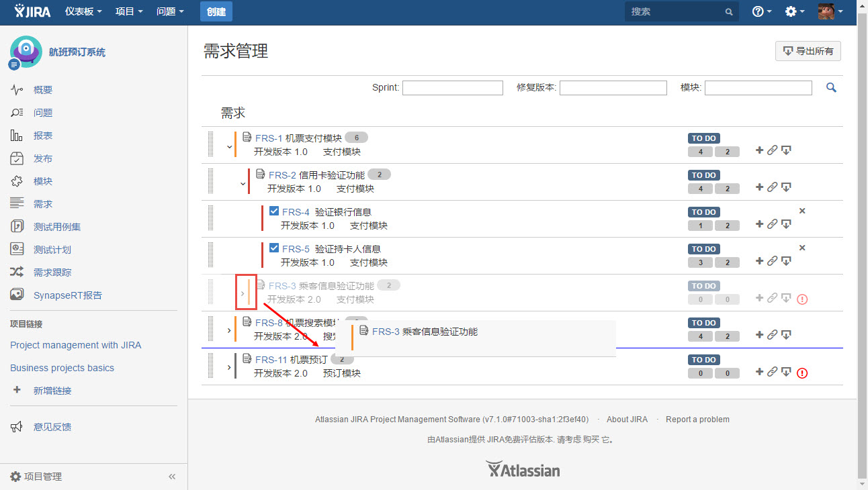Open the Project management with JIRA link
This screenshot has height=490, width=868.
76,345
